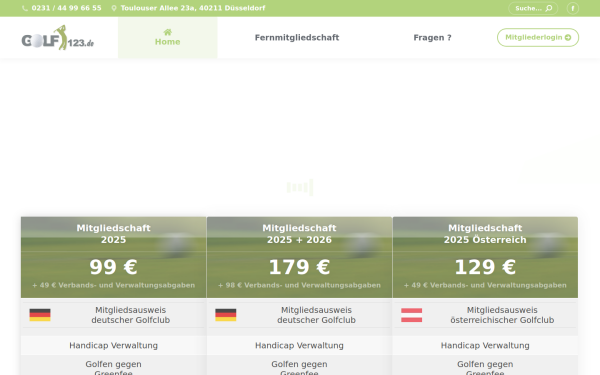The width and height of the screenshot is (600, 375).
Task: Click the search magnifier icon
Action: click(x=549, y=8)
